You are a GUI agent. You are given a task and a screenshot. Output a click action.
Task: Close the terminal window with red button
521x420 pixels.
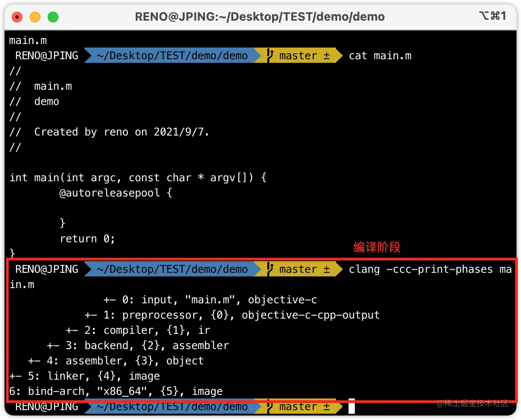click(17, 17)
